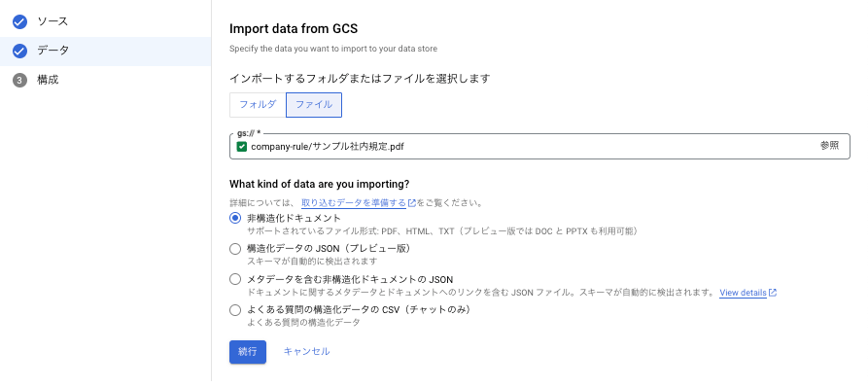
Task: Click the ソース step checkmark icon
Action: click(19, 22)
